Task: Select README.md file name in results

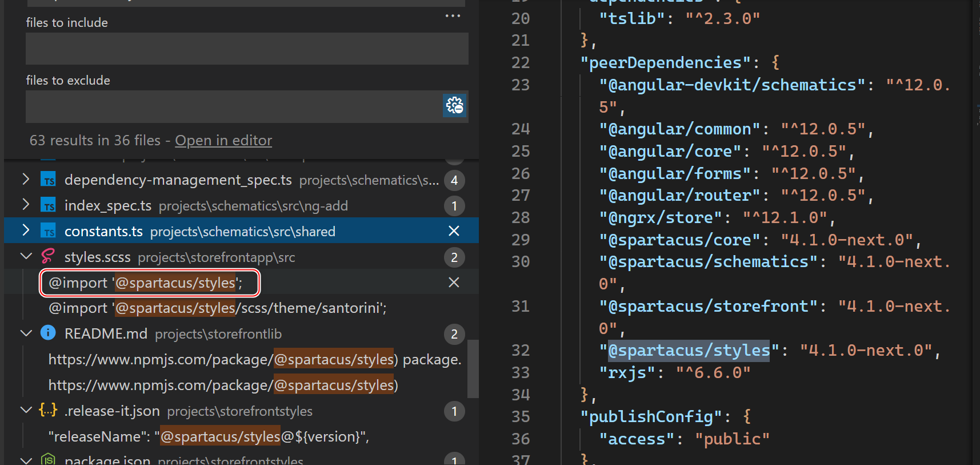Action: coord(106,334)
